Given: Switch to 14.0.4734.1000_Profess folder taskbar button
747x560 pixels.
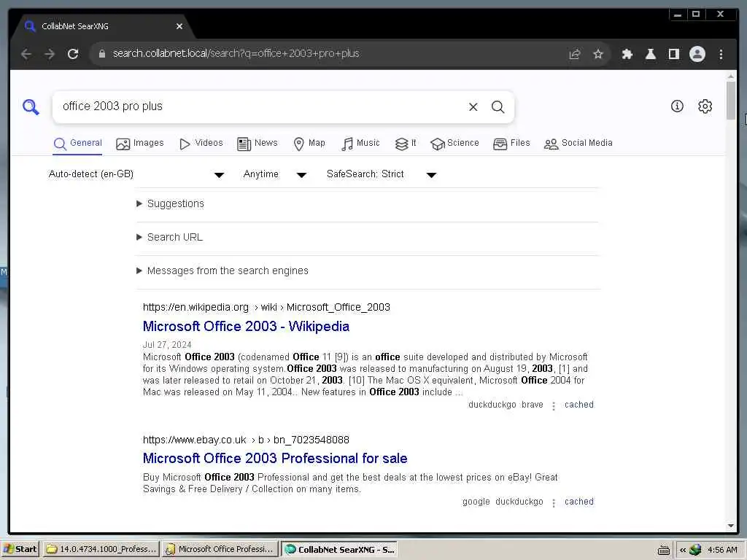Looking at the screenshot, I should coord(101,550).
